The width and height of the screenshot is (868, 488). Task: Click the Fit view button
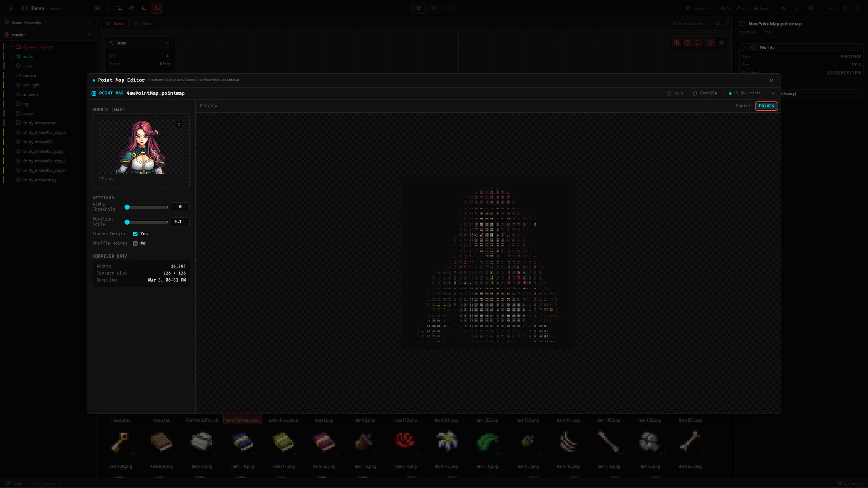741,8
